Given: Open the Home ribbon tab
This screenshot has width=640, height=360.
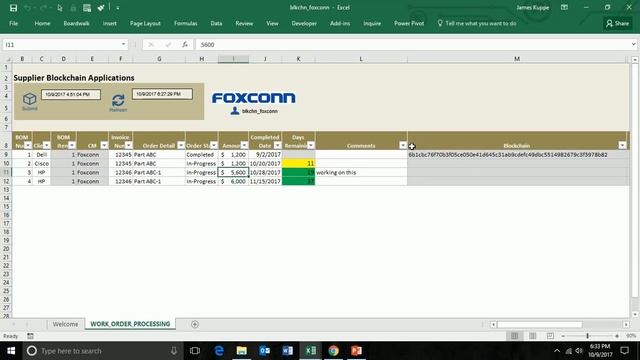Looking at the screenshot, I should 42,23.
